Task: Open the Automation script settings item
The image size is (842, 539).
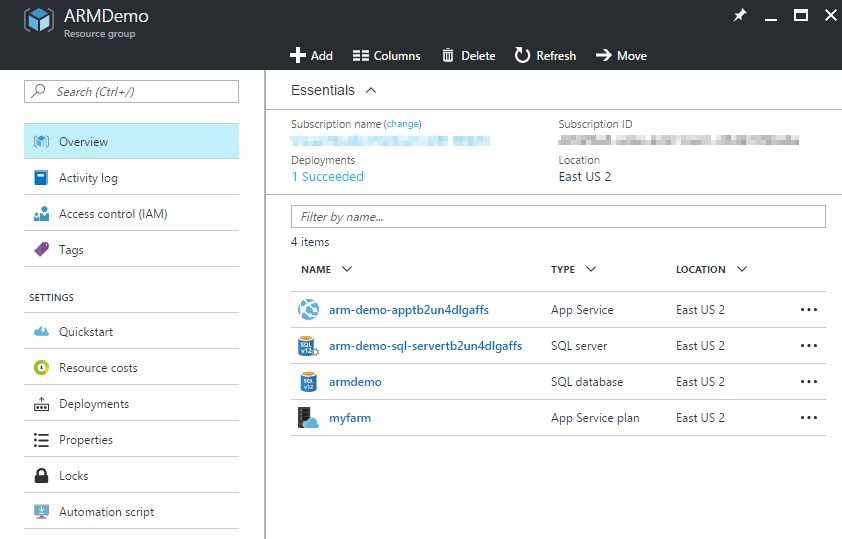Action: (x=132, y=512)
